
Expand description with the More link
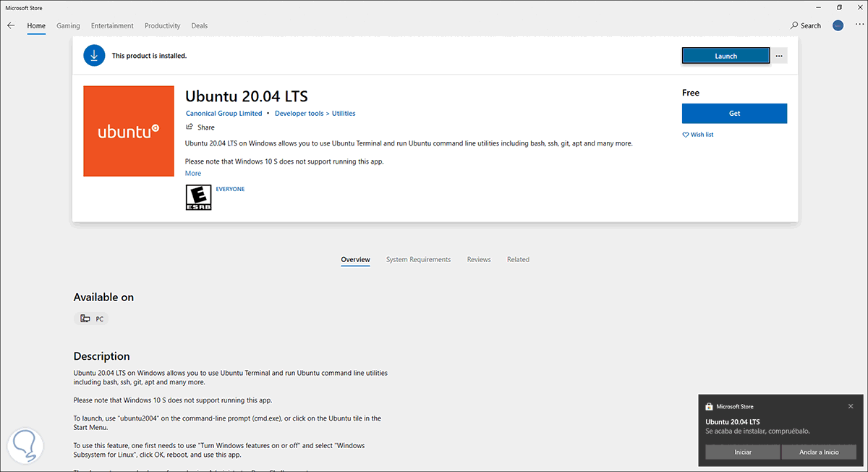point(193,174)
